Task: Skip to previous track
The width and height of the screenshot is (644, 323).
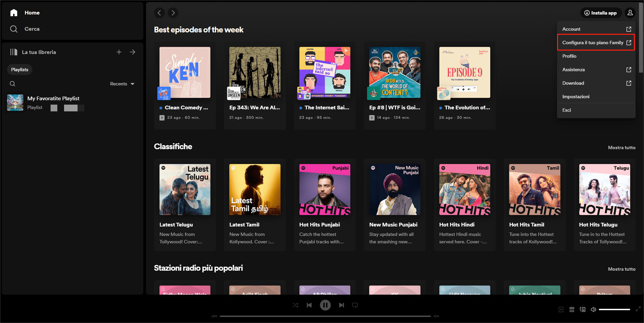Action: coord(309,305)
